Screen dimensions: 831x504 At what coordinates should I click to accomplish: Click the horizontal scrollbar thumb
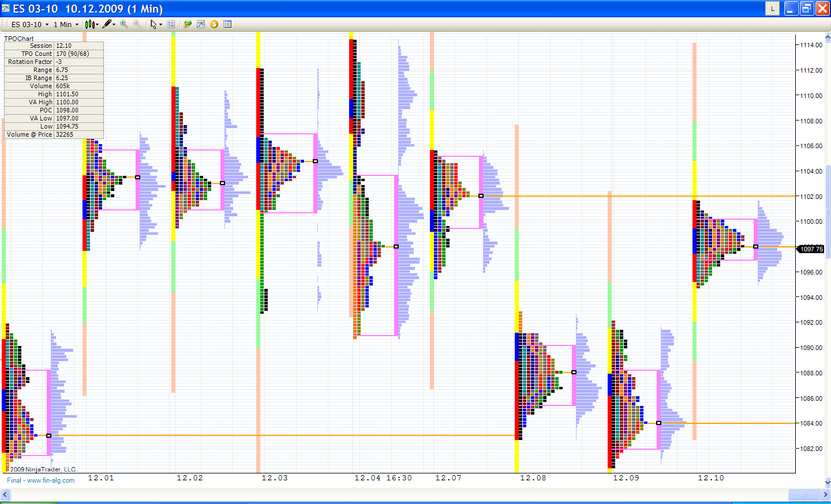[803, 495]
